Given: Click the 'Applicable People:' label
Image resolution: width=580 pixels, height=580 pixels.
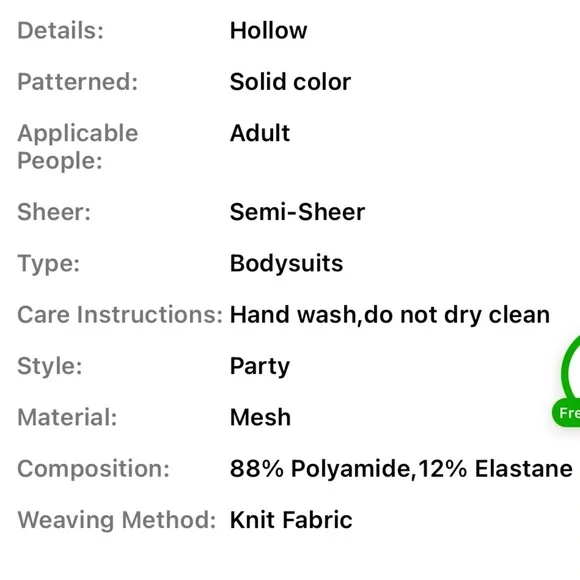Looking at the screenshot, I should tap(78, 147).
